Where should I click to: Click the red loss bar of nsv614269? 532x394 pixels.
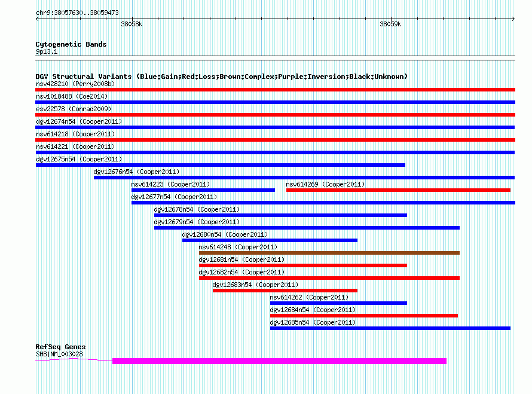point(398,190)
